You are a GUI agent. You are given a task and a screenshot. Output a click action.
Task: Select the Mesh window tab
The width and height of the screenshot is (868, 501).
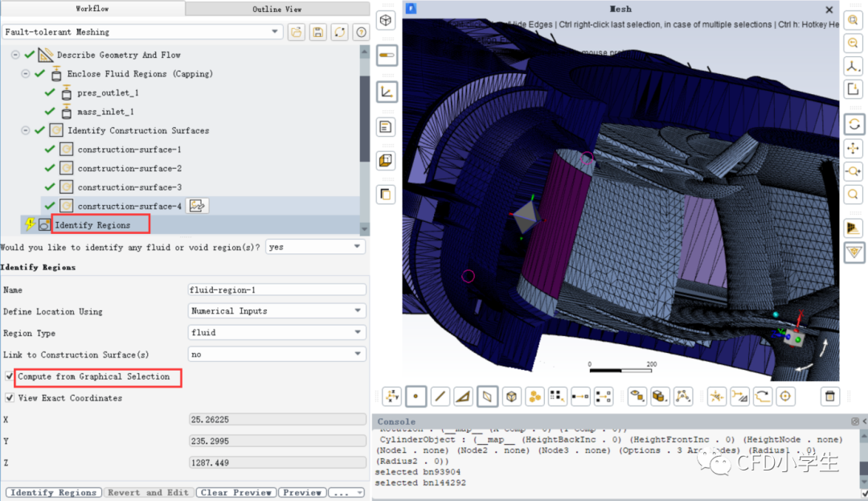coord(620,9)
